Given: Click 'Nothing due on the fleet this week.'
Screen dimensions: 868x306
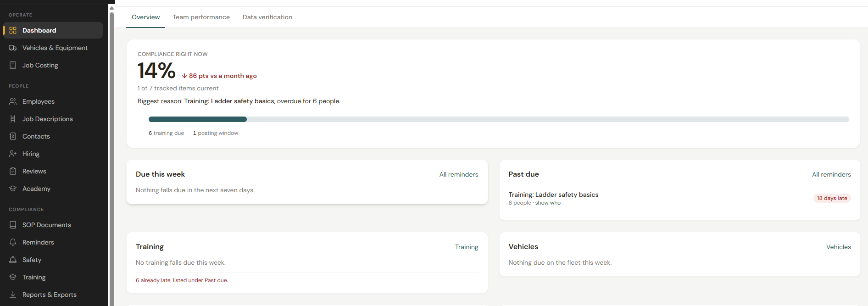Looking at the screenshot, I should tap(560, 262).
